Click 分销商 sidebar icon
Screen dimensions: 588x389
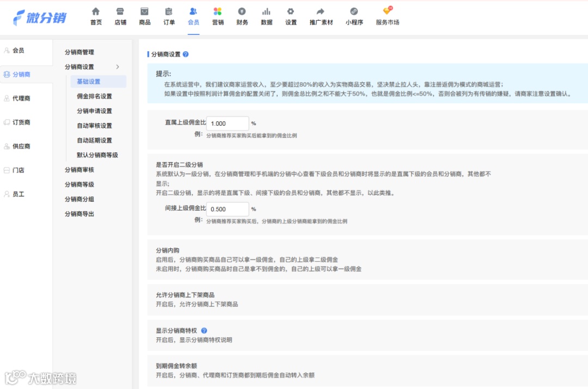7,74
